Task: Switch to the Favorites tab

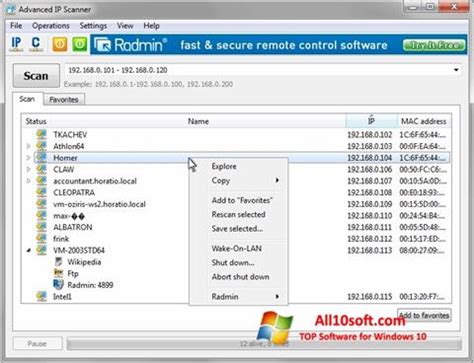Action: point(64,100)
